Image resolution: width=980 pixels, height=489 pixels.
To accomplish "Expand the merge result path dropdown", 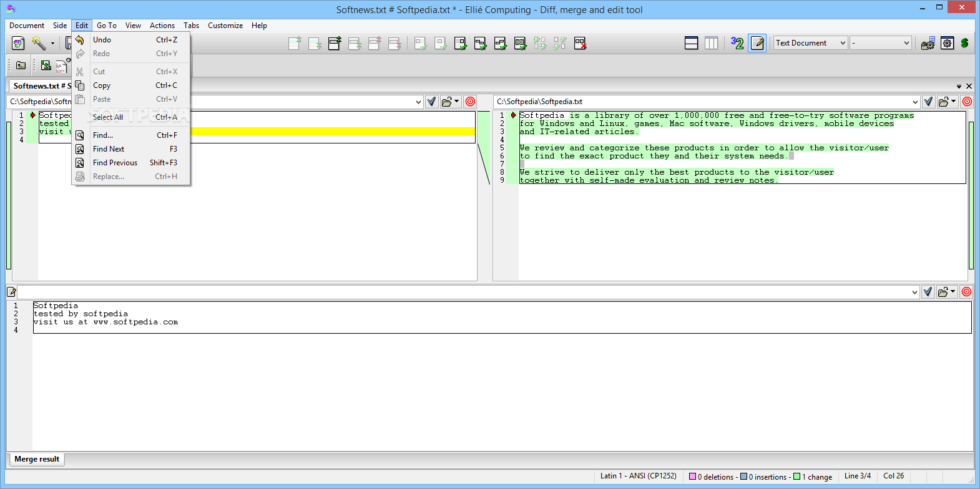I will coord(914,292).
